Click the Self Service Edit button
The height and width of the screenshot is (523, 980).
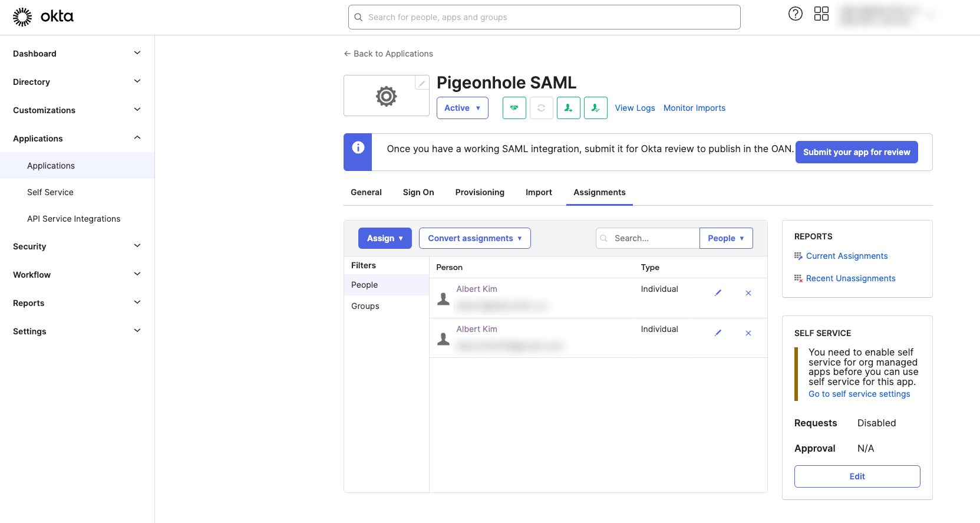coord(857,476)
